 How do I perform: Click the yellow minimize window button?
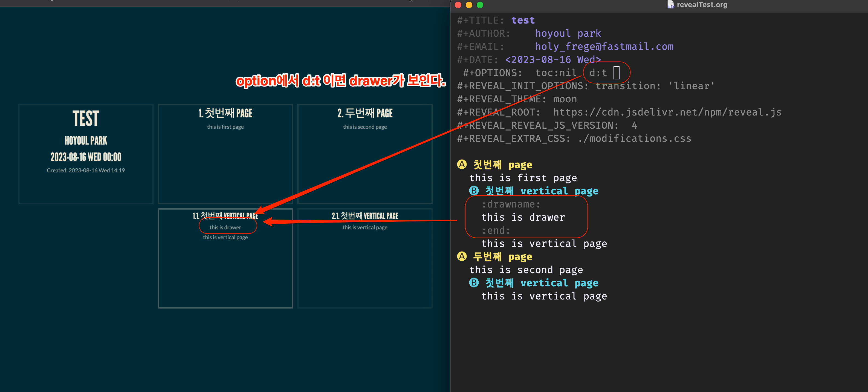click(469, 5)
